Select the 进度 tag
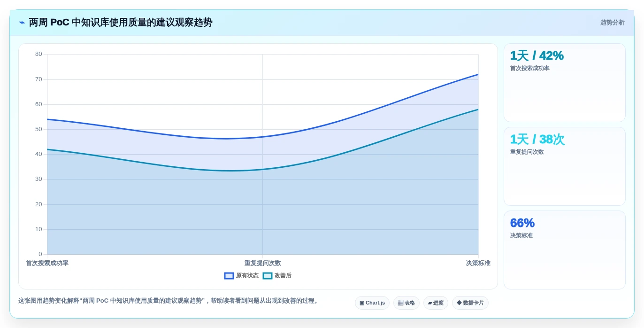644x328 pixels. pyautogui.click(x=436, y=303)
